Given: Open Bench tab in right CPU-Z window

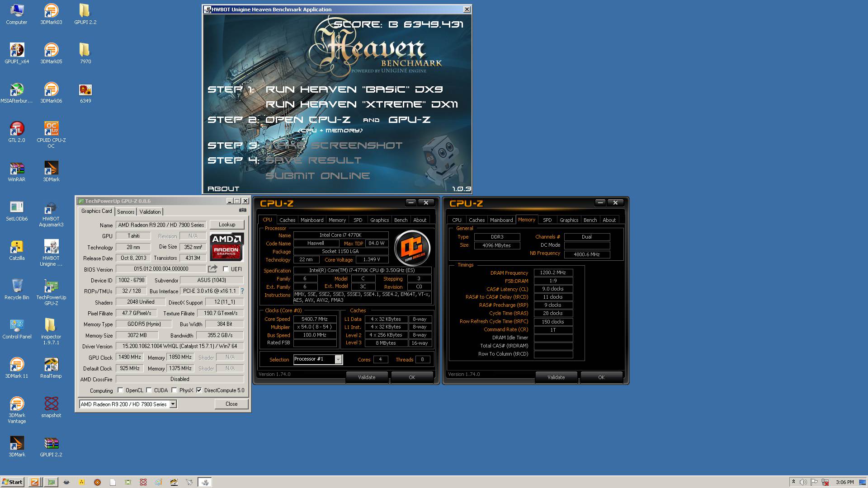Looking at the screenshot, I should pos(590,220).
